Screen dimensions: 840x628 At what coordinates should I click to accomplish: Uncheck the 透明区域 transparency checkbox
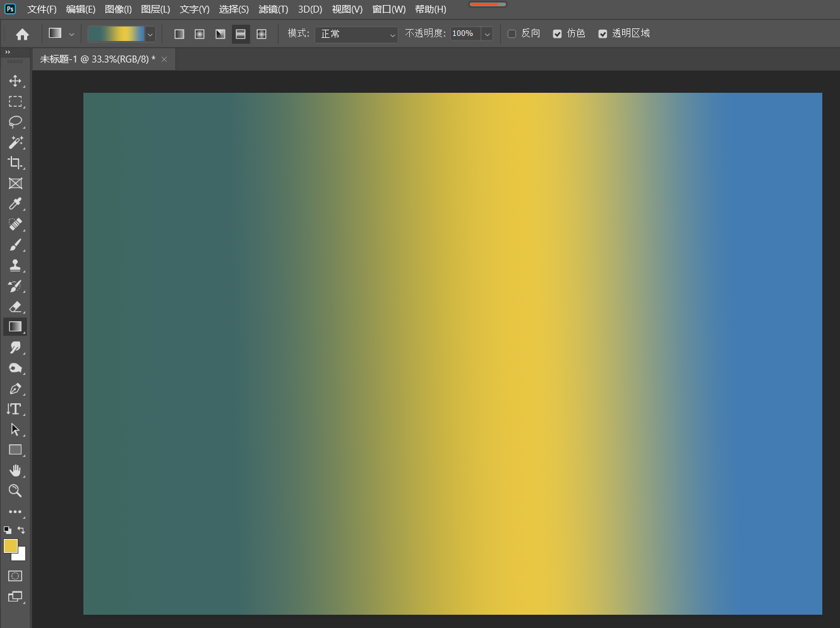point(603,34)
